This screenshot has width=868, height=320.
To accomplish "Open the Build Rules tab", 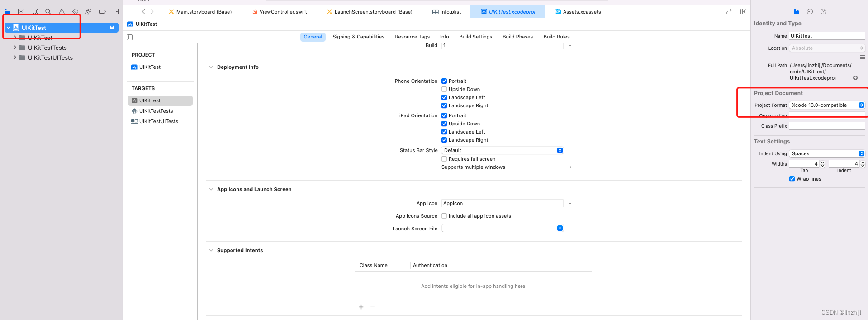I will pyautogui.click(x=556, y=37).
